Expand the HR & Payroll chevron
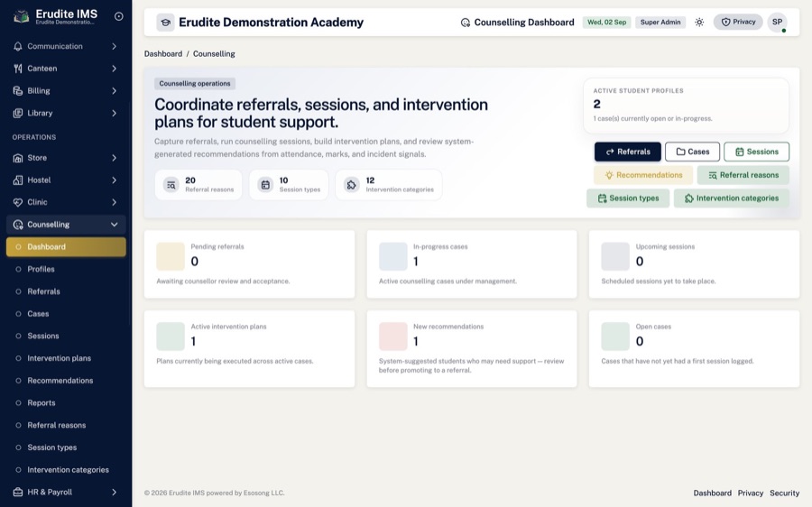The width and height of the screenshot is (812, 507). coord(114,492)
